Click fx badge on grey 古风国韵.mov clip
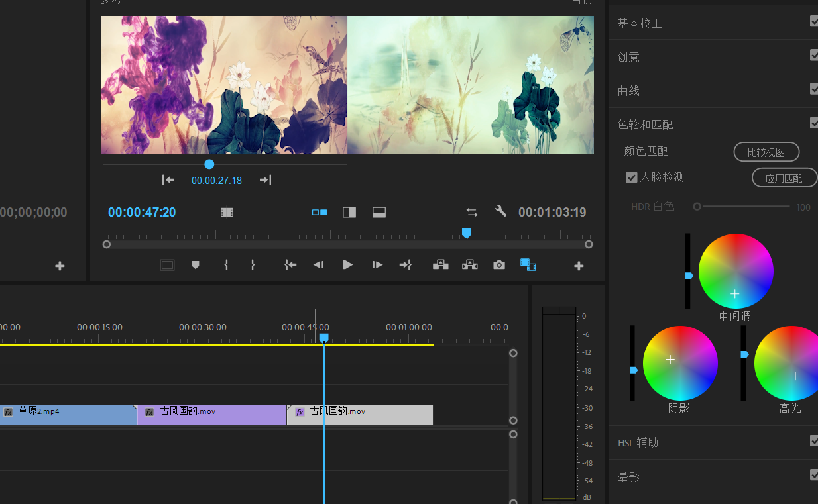The height and width of the screenshot is (504, 818). (x=300, y=412)
